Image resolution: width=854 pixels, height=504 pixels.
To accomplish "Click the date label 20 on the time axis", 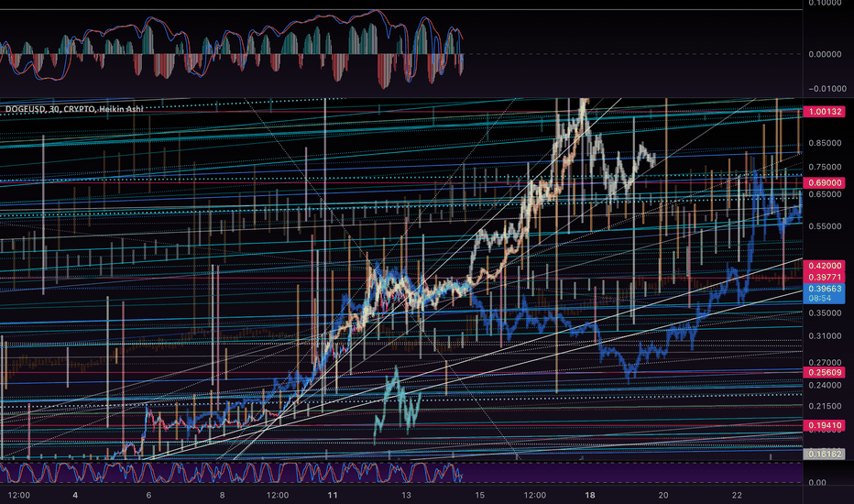I will [663, 495].
